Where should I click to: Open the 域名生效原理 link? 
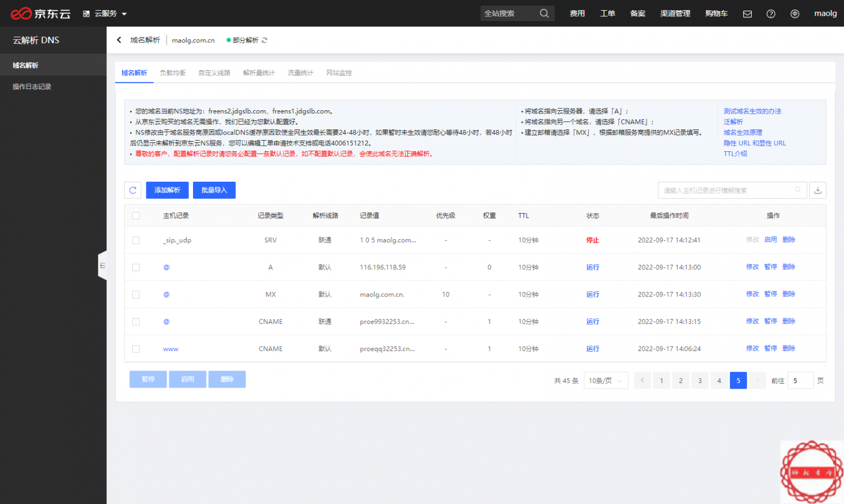click(x=743, y=133)
